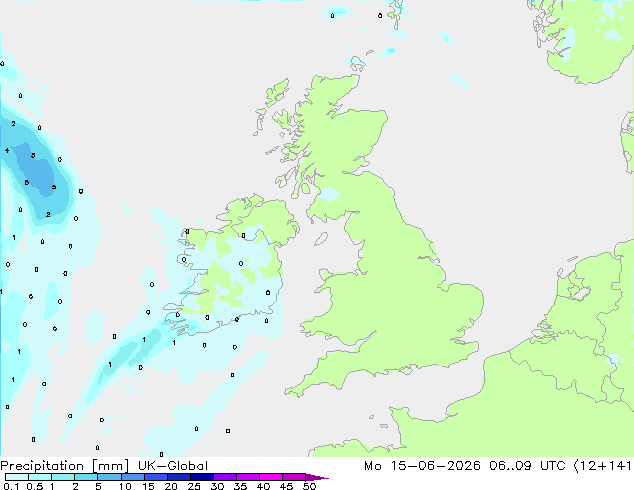Select the "06..09 UTC" time label
This screenshot has width=634, height=490.
pyautogui.click(x=526, y=466)
